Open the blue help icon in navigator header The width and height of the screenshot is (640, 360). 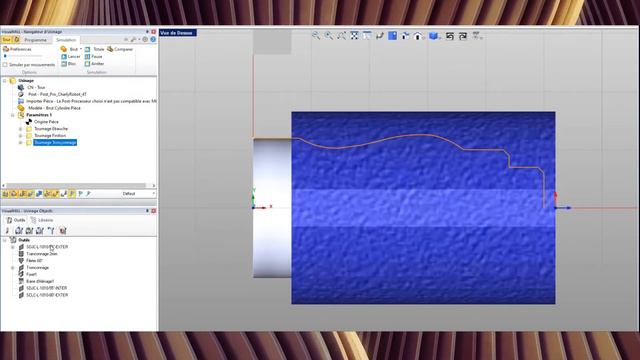[x=153, y=40]
